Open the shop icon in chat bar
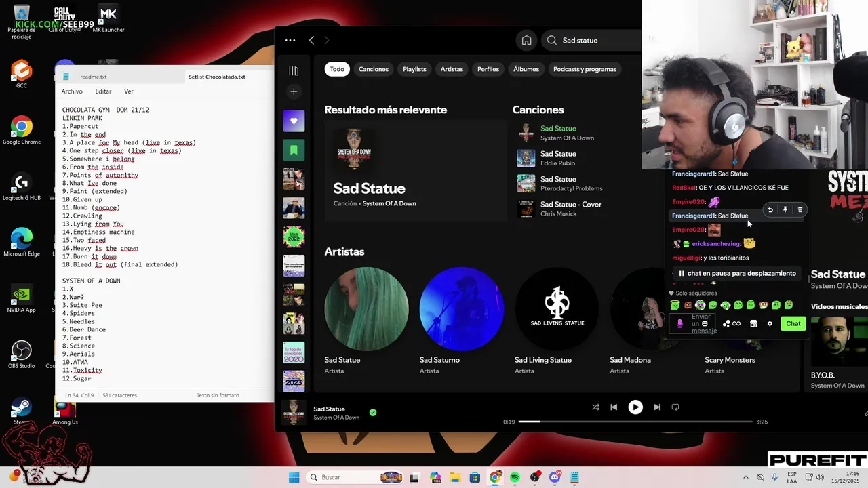 753,324
